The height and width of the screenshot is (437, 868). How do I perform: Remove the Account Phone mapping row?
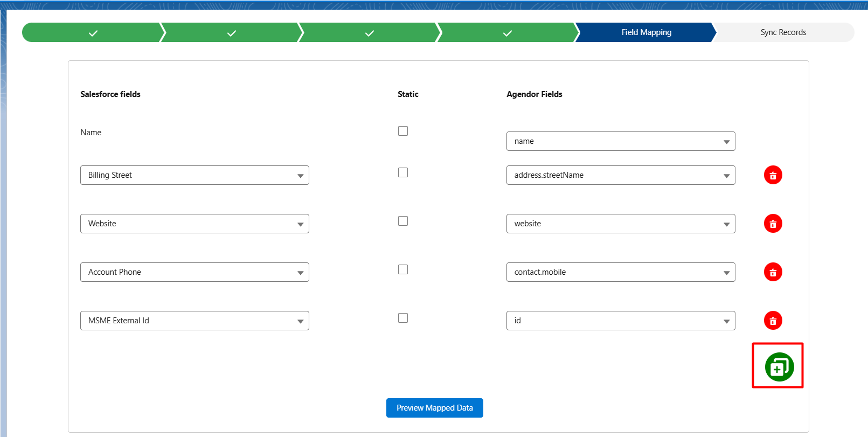(x=773, y=272)
